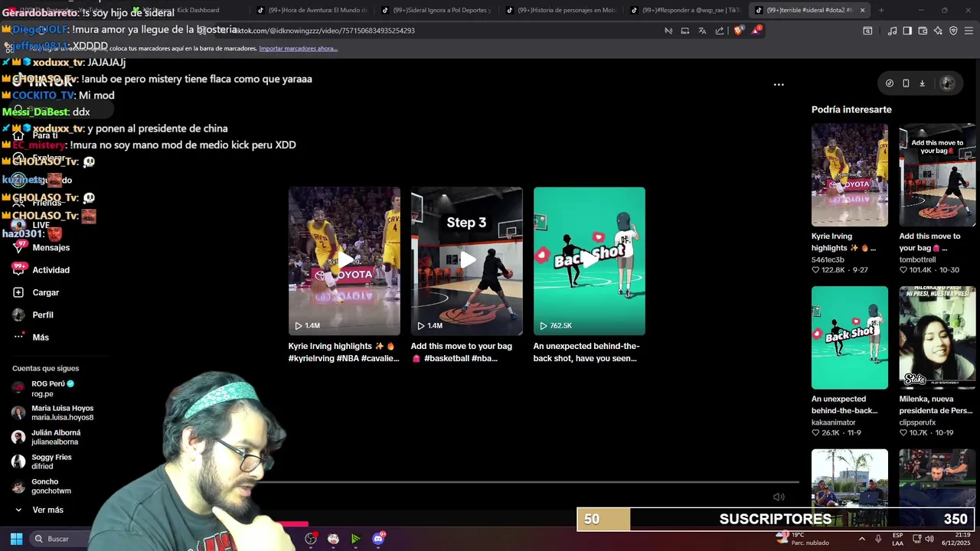Click the 5461ec3b username
Viewport: 980px width, 551px height.
(x=828, y=259)
